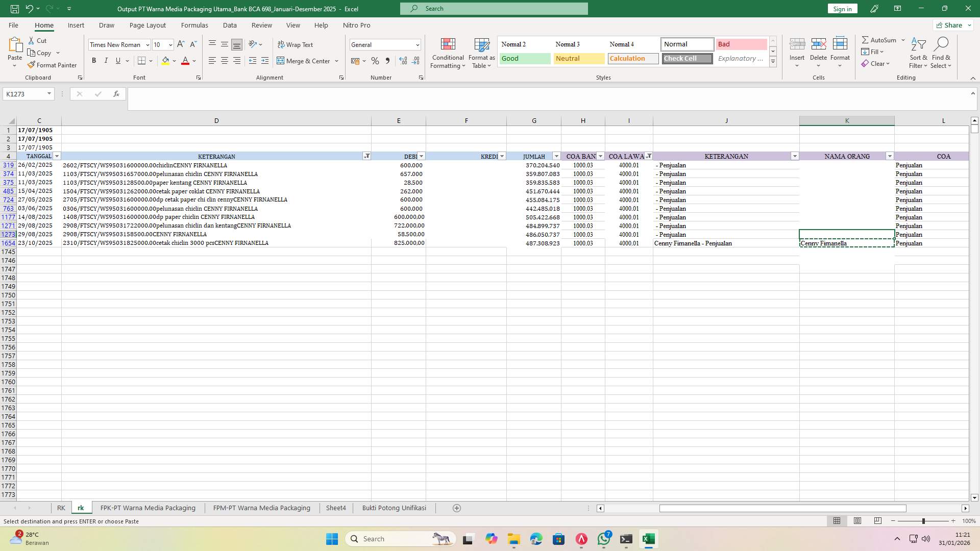Click the Sign in button
The image size is (980, 551).
click(842, 9)
